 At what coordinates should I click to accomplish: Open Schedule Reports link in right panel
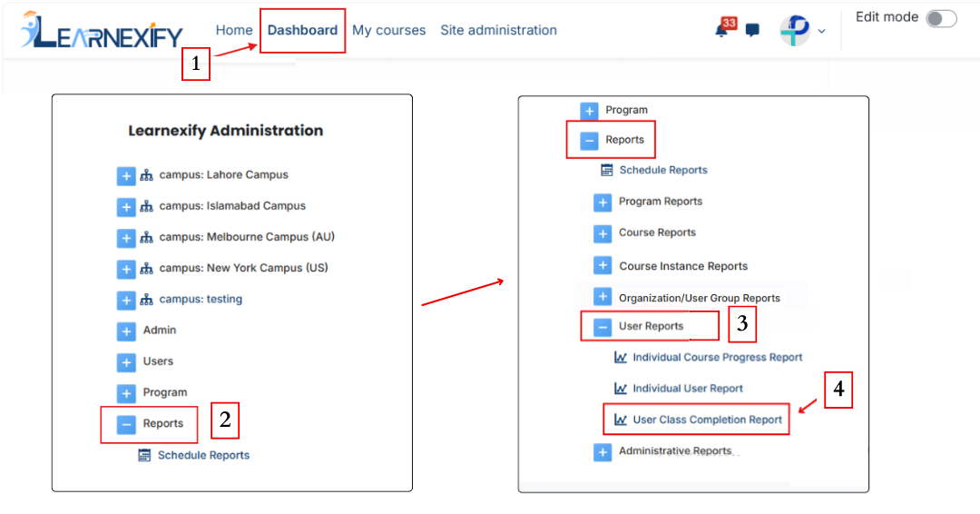point(663,170)
